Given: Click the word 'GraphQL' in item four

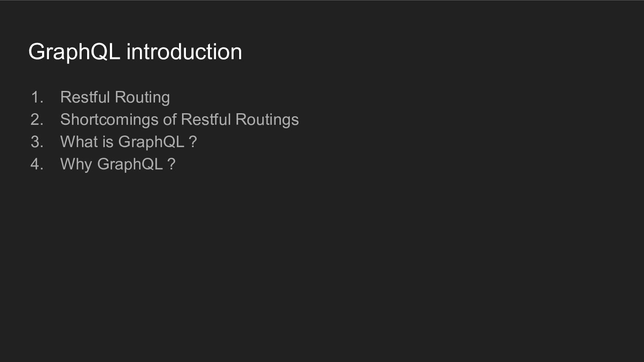Looking at the screenshot, I should pyautogui.click(x=130, y=164).
